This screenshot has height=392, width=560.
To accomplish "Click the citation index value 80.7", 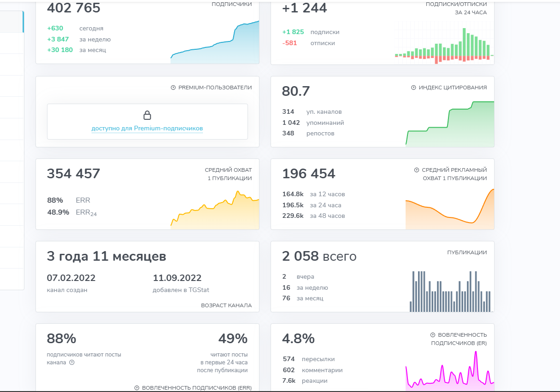I will (x=296, y=91).
